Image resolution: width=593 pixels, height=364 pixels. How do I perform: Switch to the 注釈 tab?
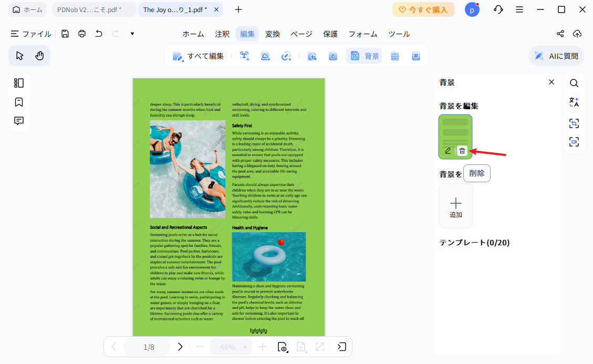point(222,34)
